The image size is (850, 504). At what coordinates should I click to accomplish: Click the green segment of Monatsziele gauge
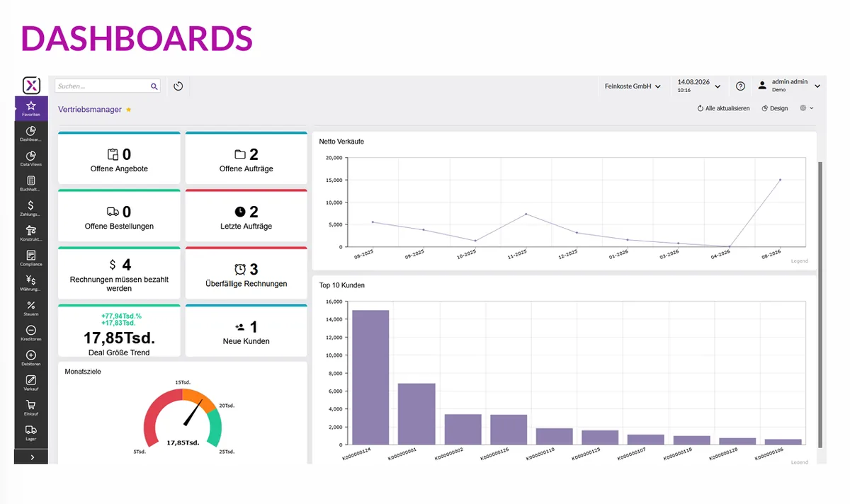(214, 427)
